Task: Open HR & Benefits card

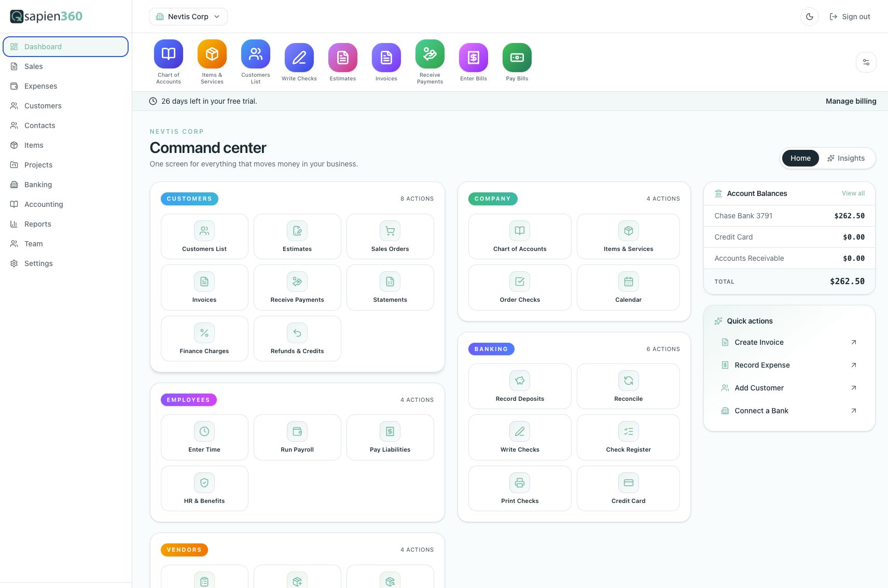Action: tap(204, 488)
